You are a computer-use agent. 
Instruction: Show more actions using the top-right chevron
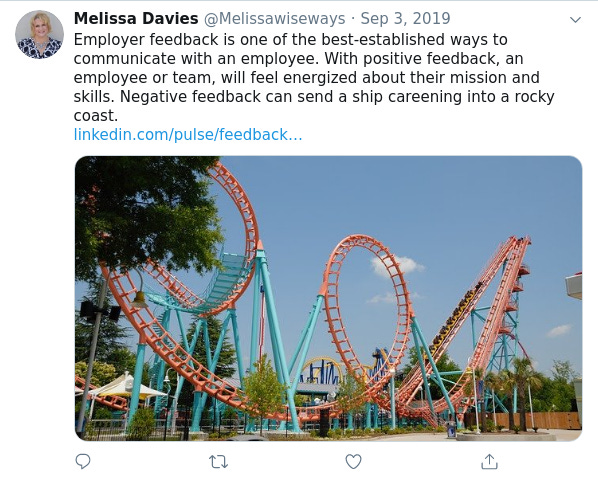pos(575,19)
